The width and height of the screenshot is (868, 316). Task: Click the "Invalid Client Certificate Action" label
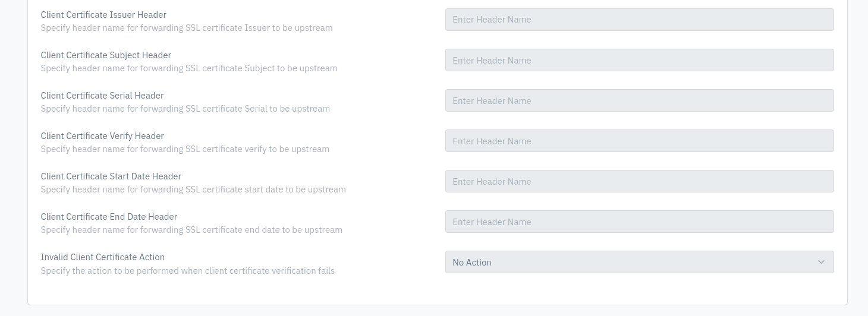click(102, 257)
